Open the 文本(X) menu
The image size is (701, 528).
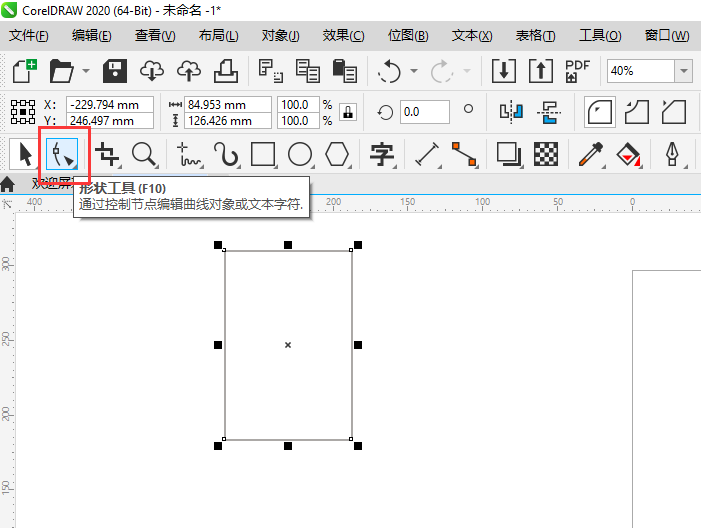pyautogui.click(x=472, y=35)
